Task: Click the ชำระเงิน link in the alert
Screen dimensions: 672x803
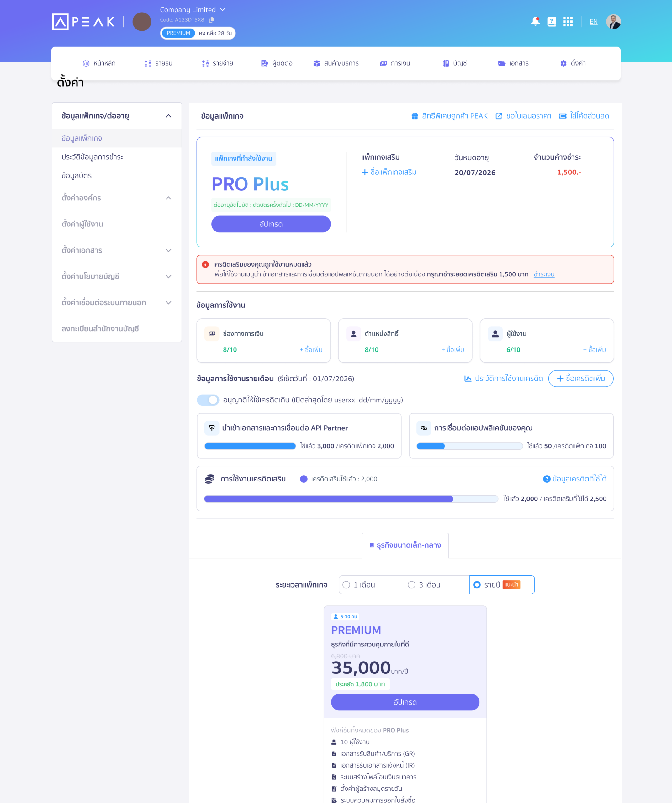Action: 544,274
